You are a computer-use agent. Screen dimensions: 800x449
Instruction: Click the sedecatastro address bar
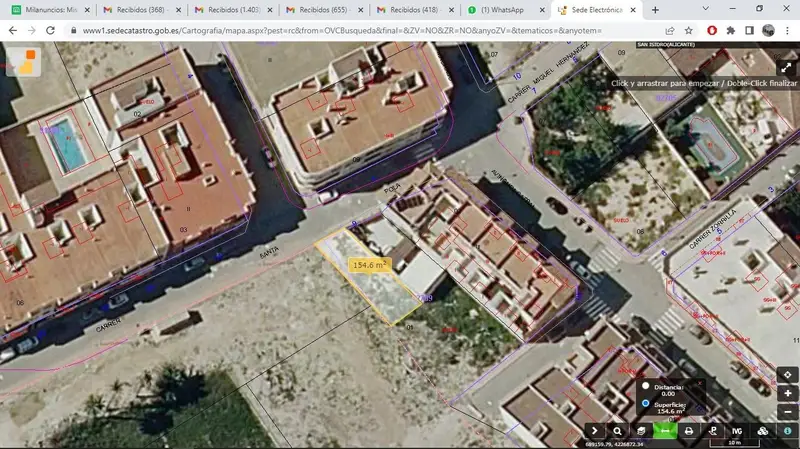(x=342, y=31)
